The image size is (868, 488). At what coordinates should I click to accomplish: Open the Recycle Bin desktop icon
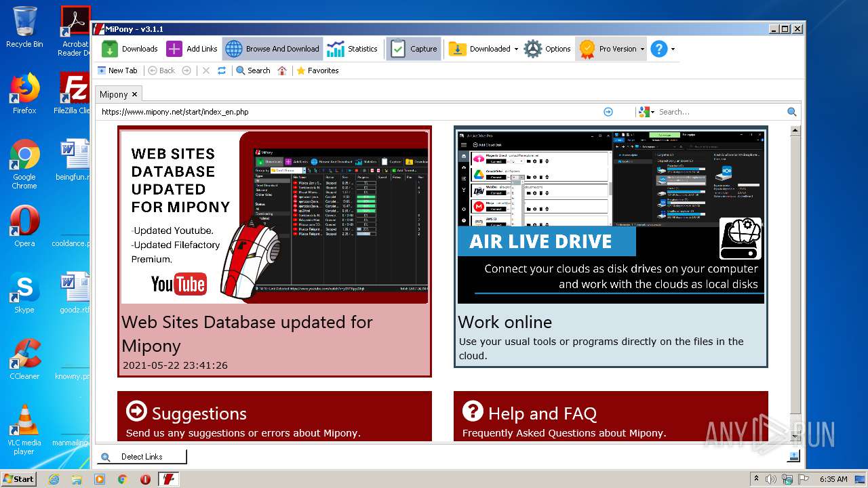pyautogui.click(x=24, y=27)
